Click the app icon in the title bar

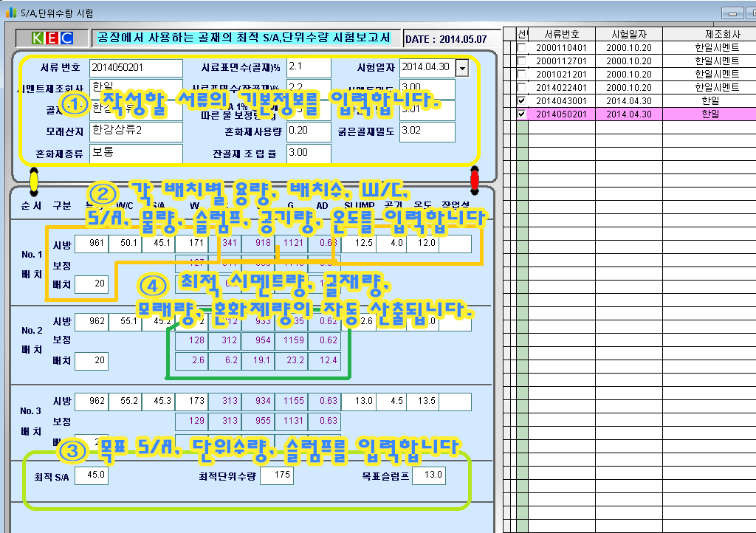[x=11, y=13]
